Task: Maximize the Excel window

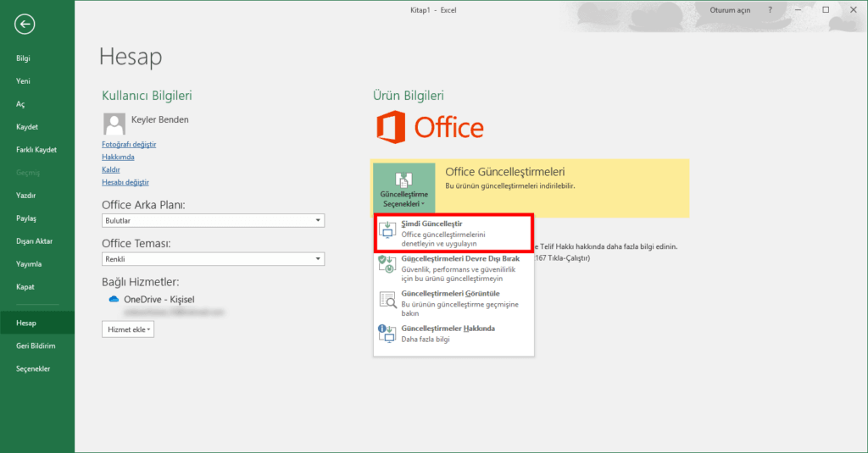Action: click(826, 10)
